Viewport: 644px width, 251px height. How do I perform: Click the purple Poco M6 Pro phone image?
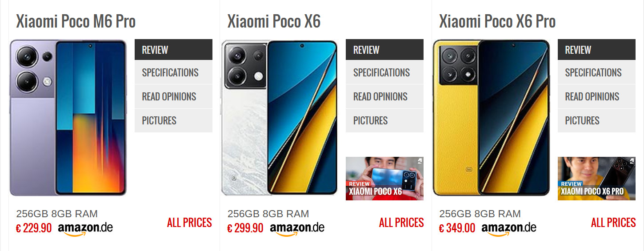(x=68, y=118)
